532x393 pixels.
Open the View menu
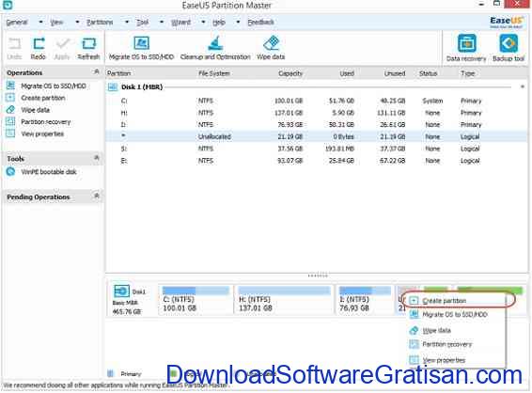(x=56, y=23)
